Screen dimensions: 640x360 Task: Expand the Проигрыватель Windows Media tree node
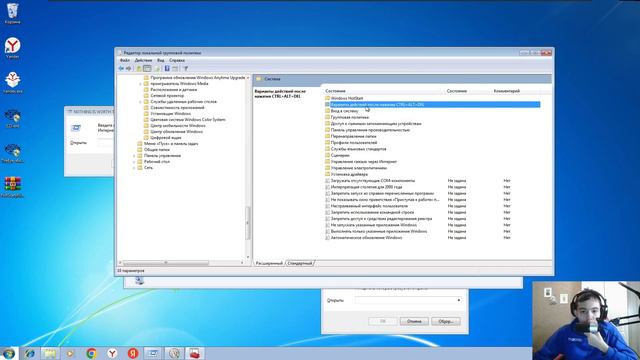coord(140,84)
